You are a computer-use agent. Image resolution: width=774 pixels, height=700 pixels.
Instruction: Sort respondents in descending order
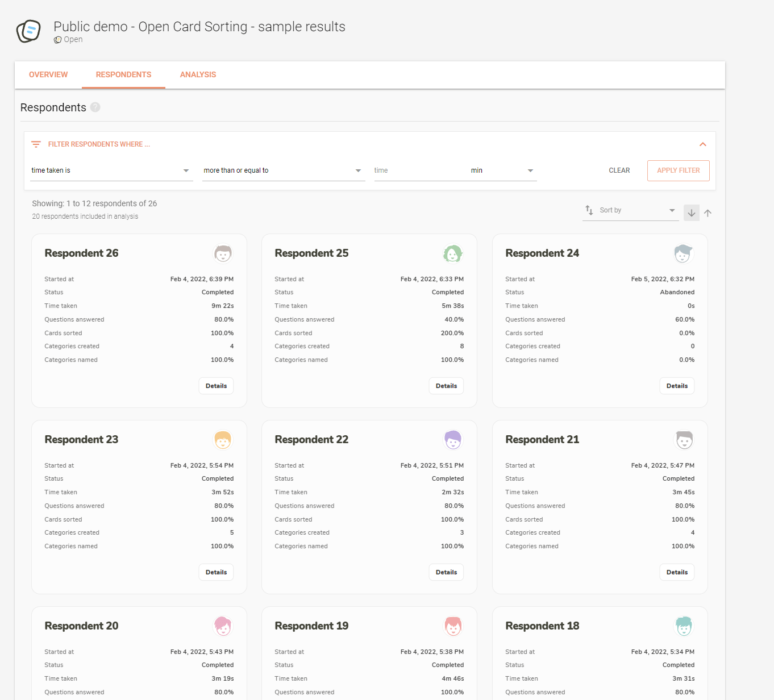[x=691, y=213]
